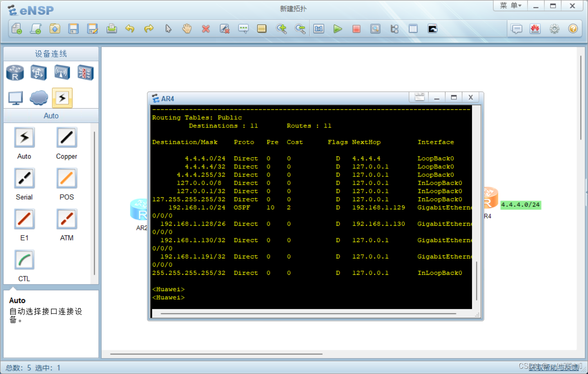
Task: Click the AR4 console vertical scrollbar
Action: [477, 281]
